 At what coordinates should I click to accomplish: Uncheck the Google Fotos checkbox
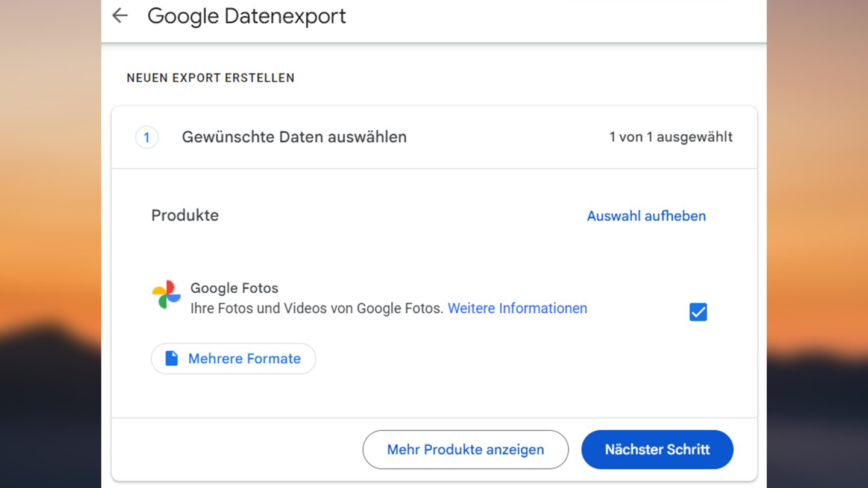(698, 312)
